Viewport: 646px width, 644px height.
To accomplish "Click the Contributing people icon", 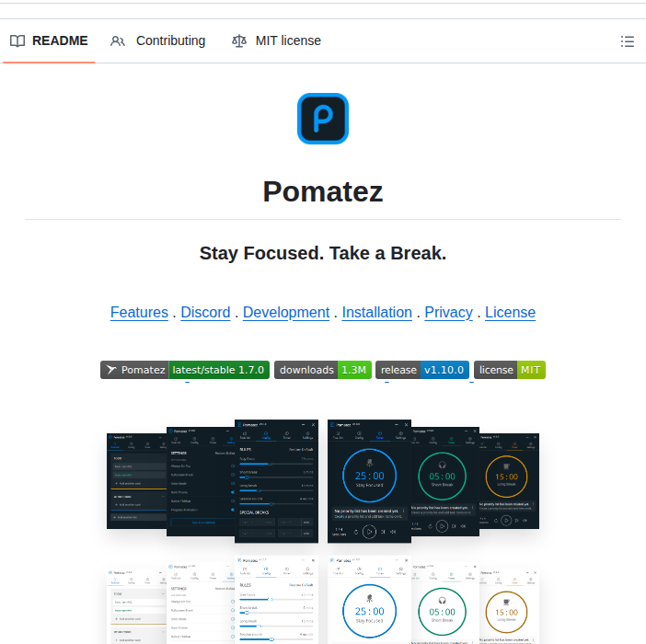I will tap(118, 40).
